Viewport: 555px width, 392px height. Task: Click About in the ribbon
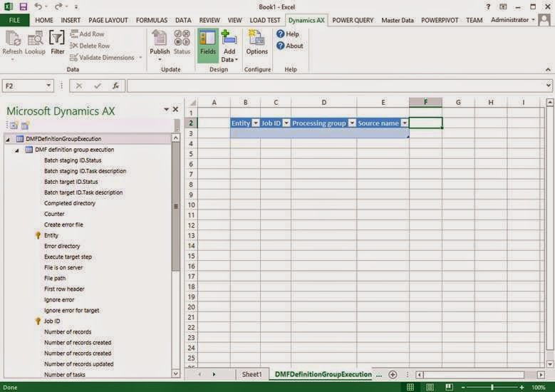(290, 46)
